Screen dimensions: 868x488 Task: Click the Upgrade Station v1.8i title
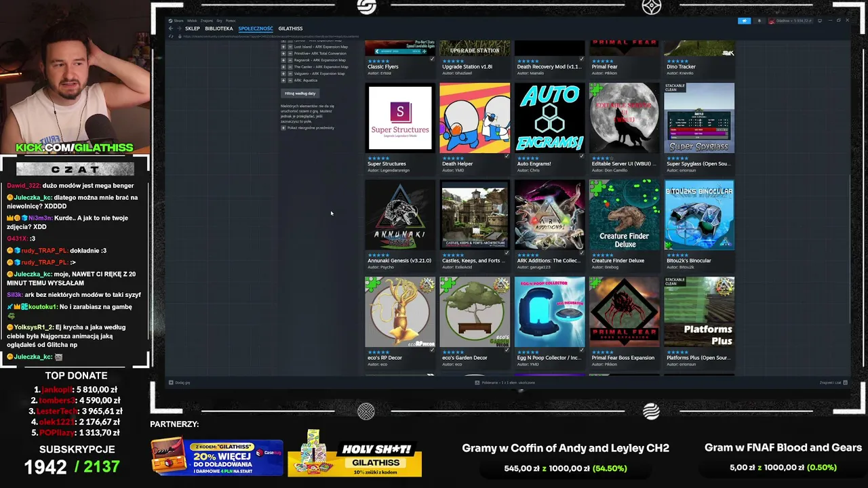coord(467,67)
